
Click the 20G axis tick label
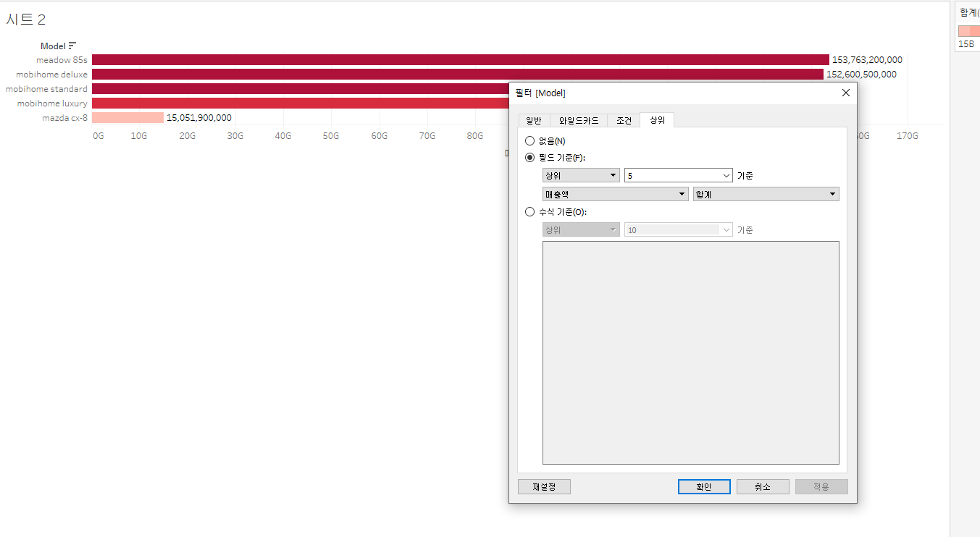point(187,135)
